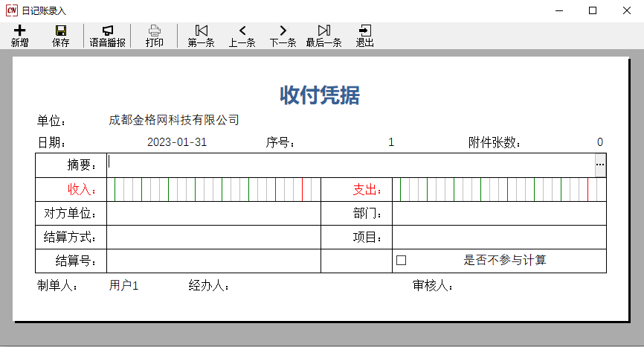Focus the 收入 amount grid
Screen dimensions: 644x347
point(213,190)
